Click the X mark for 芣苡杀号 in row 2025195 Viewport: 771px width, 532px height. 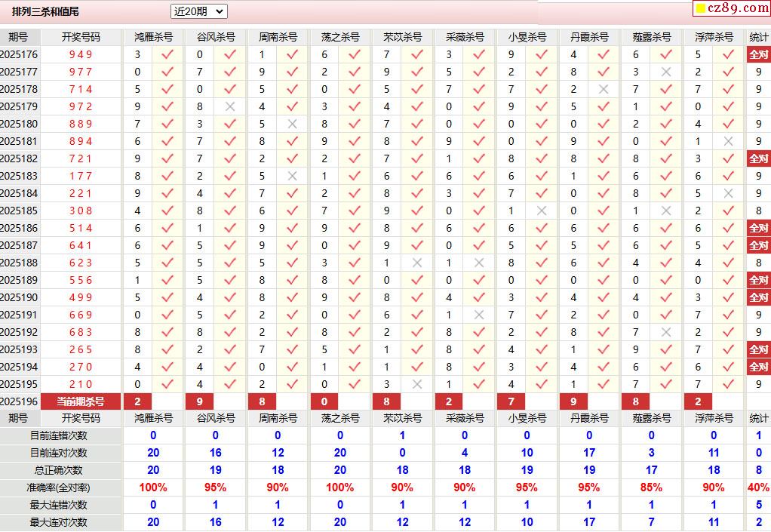point(417,385)
